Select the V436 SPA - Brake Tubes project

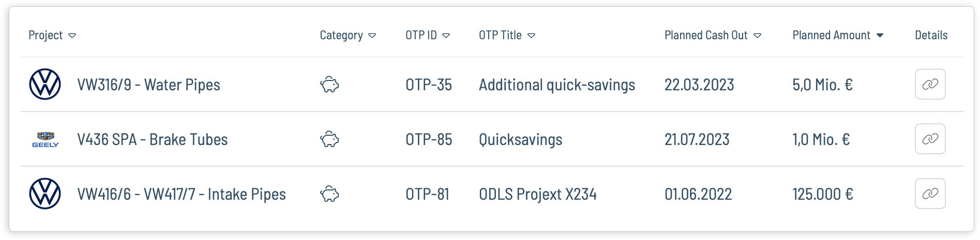pos(152,139)
